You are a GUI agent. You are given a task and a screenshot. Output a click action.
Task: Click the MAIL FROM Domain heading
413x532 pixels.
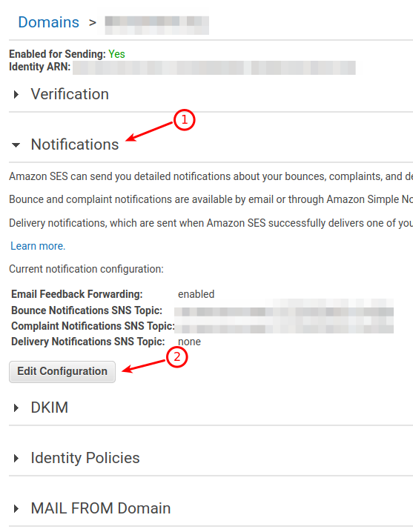(101, 508)
